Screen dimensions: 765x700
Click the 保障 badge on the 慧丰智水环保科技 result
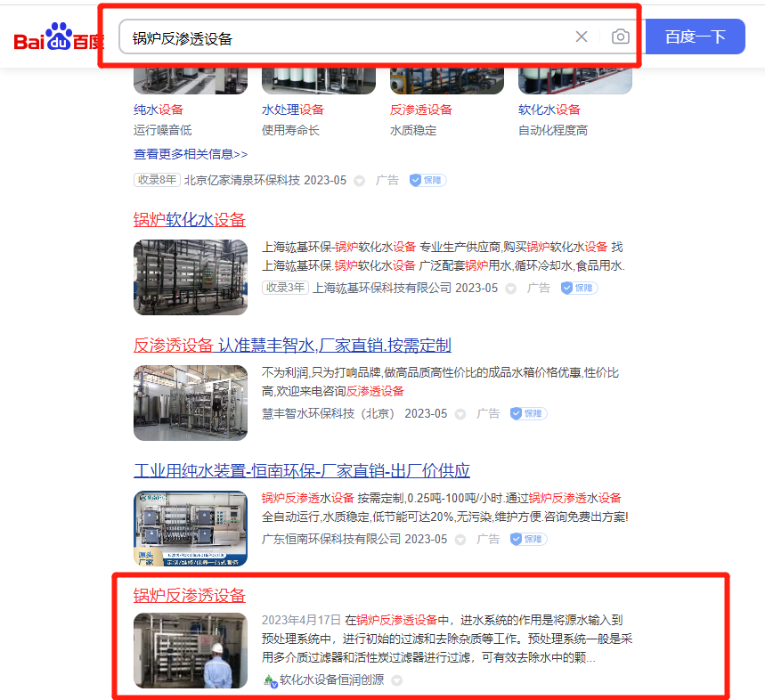click(x=528, y=414)
